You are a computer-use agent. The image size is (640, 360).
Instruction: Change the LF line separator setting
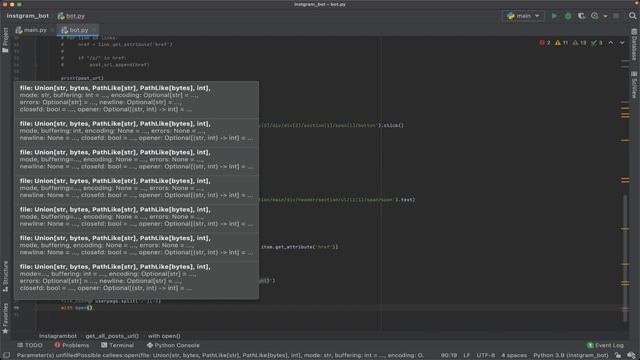click(467, 356)
